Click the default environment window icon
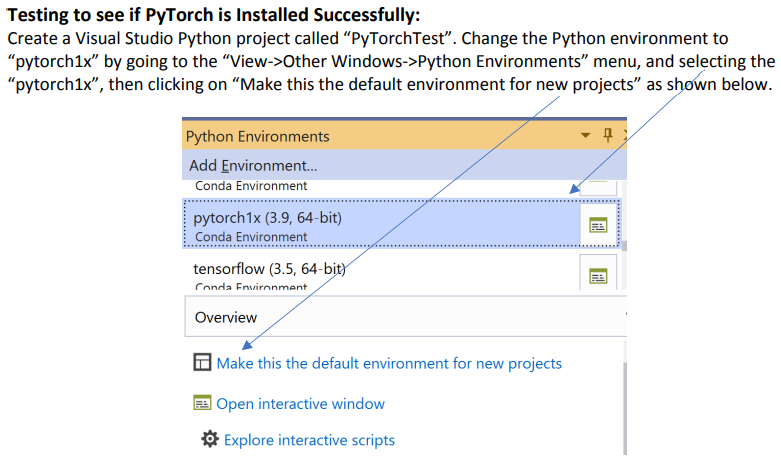This screenshot has height=461, width=781. (202, 362)
